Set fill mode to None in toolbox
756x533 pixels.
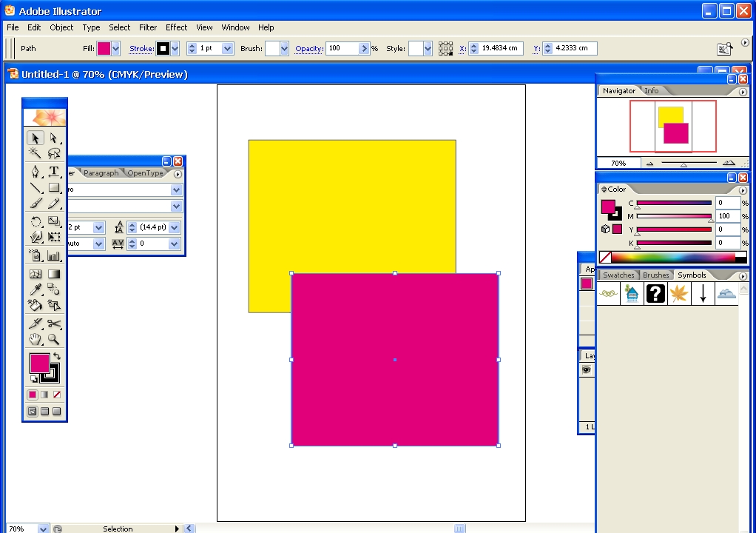click(56, 395)
